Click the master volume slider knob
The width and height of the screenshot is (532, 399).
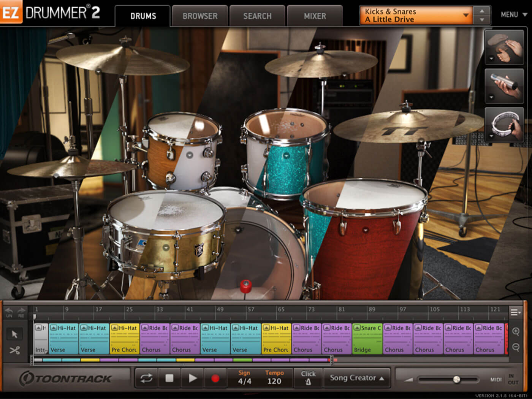(457, 379)
